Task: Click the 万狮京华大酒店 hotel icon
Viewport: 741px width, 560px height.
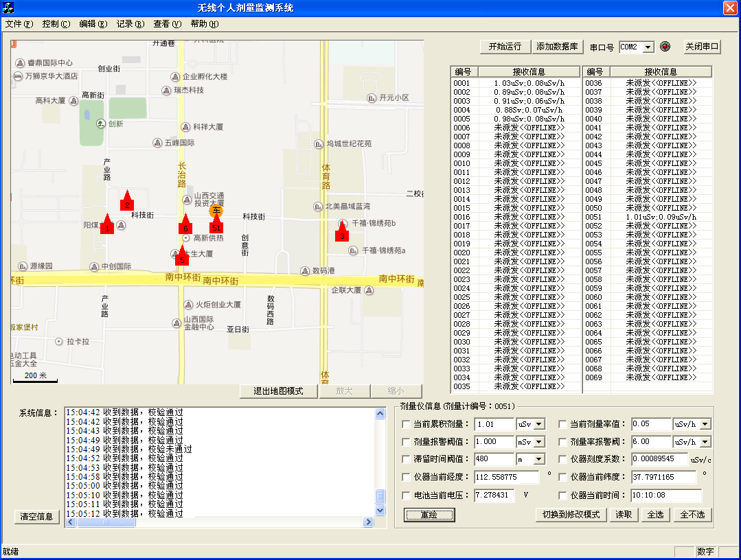Action: [x=18, y=76]
